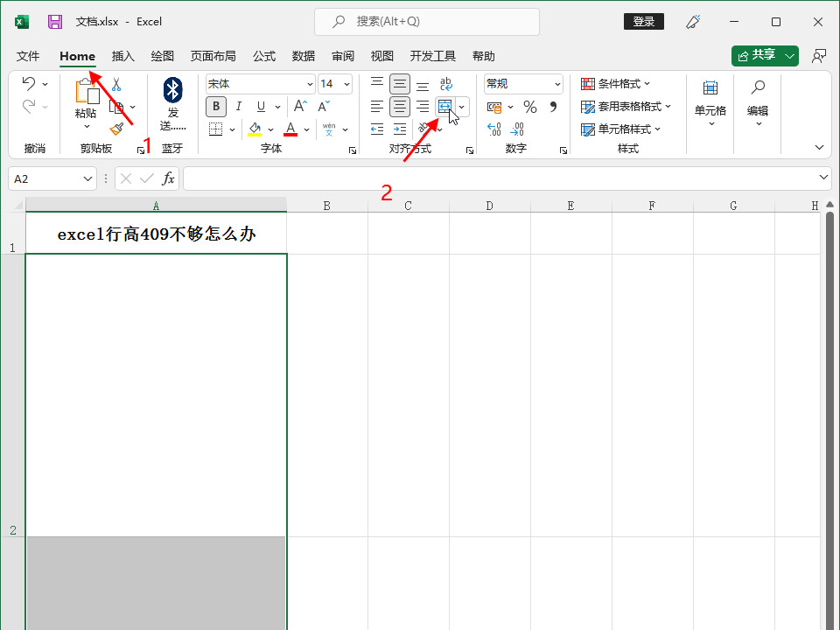The height and width of the screenshot is (630, 840).
Task: Click the Undo arrow icon
Action: [28, 84]
